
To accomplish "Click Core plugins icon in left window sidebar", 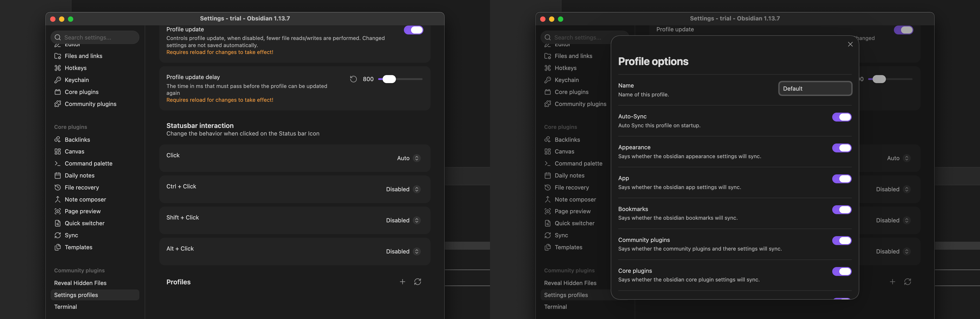I will [57, 92].
